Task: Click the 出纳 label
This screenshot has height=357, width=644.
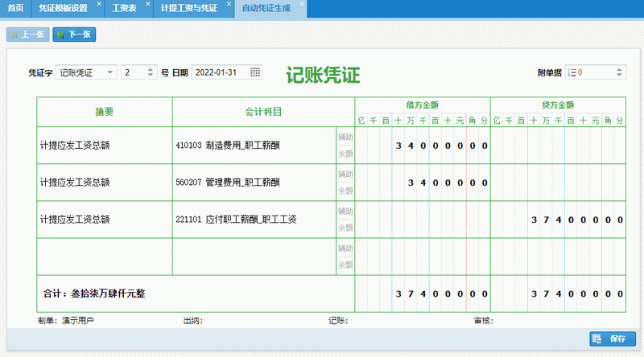Action: coord(192,321)
